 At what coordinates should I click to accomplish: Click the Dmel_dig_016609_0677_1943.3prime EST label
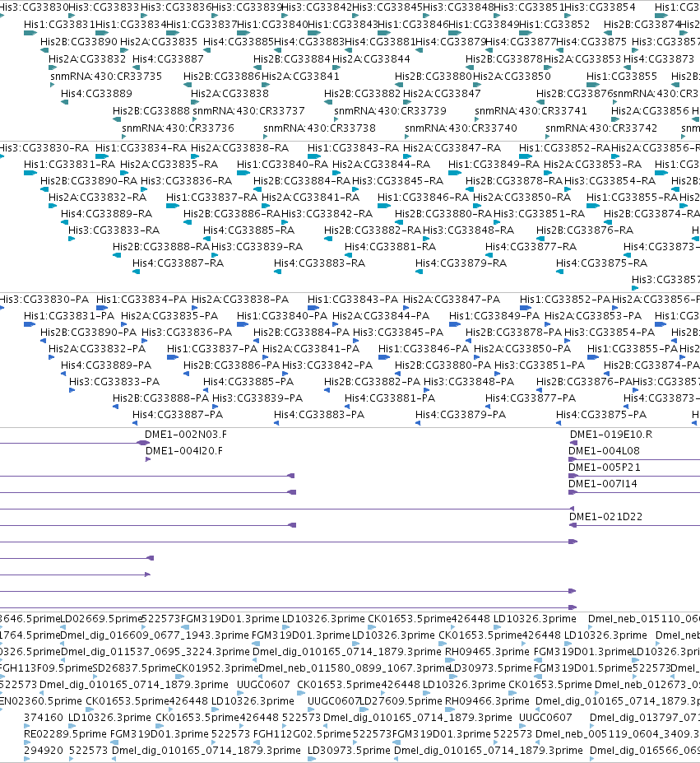[155, 635]
